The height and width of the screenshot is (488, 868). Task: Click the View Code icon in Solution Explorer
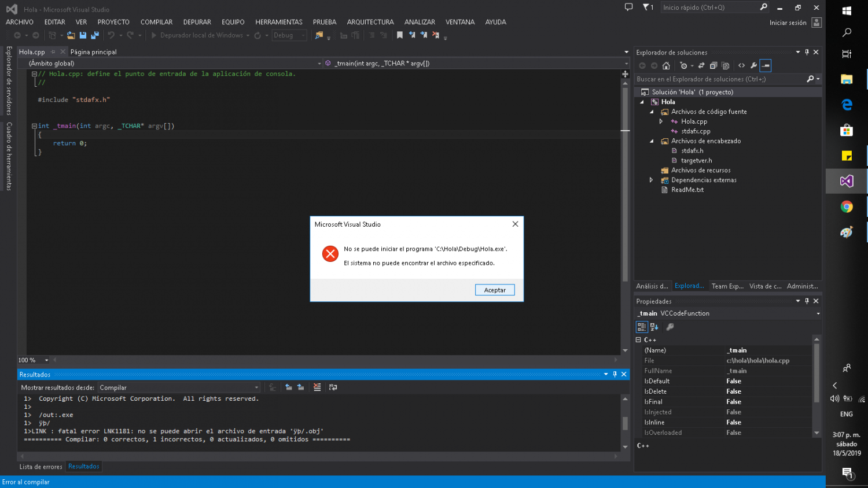coord(742,66)
